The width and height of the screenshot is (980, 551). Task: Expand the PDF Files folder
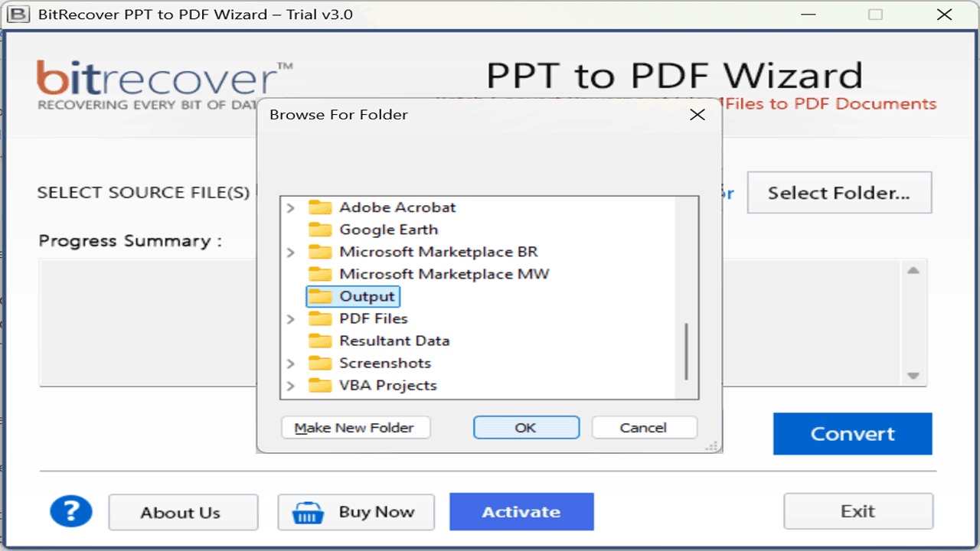coord(290,318)
